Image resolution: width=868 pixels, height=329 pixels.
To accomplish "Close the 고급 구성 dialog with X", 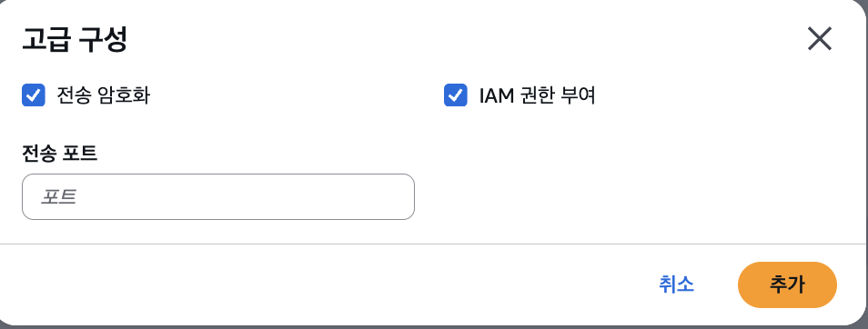I will [x=819, y=39].
